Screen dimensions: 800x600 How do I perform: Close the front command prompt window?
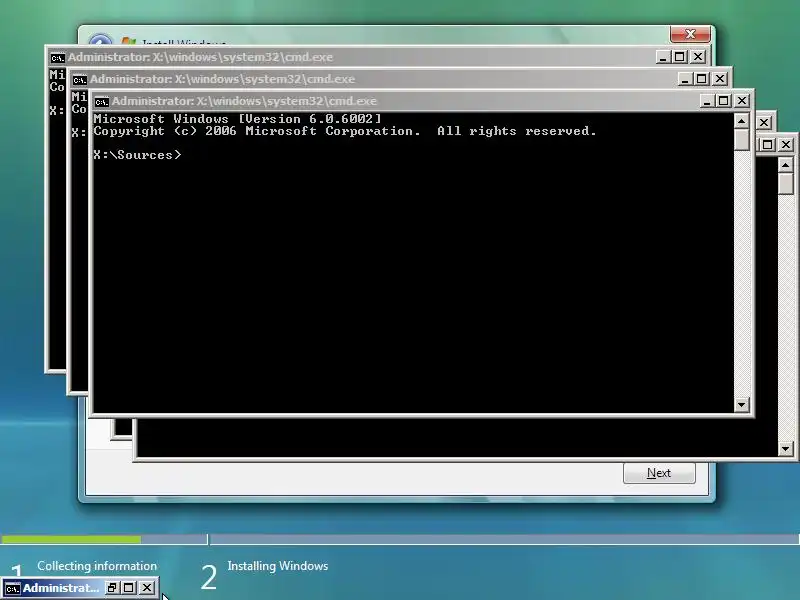click(742, 101)
